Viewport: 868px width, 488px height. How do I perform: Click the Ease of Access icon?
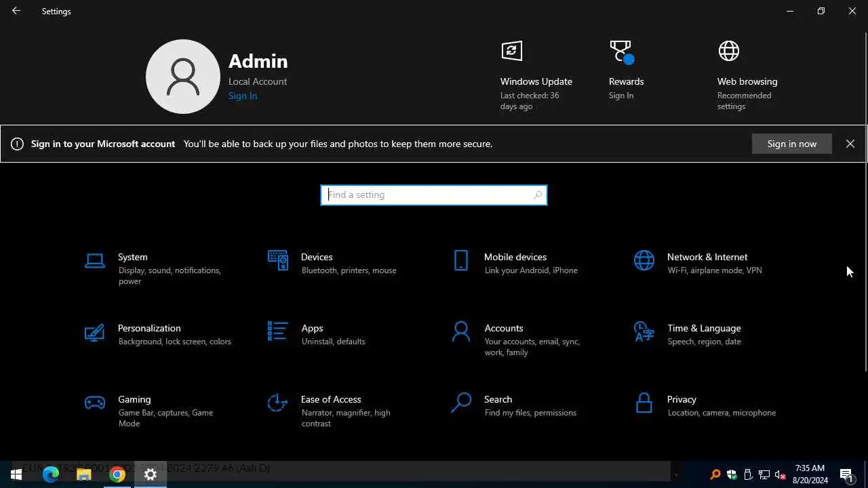278,403
